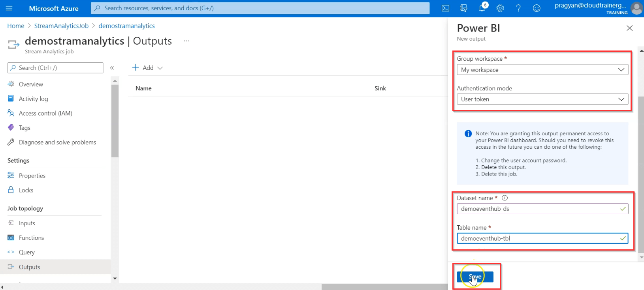Image resolution: width=644 pixels, height=290 pixels.
Task: Click the Add plus icon
Action: pyautogui.click(x=136, y=67)
